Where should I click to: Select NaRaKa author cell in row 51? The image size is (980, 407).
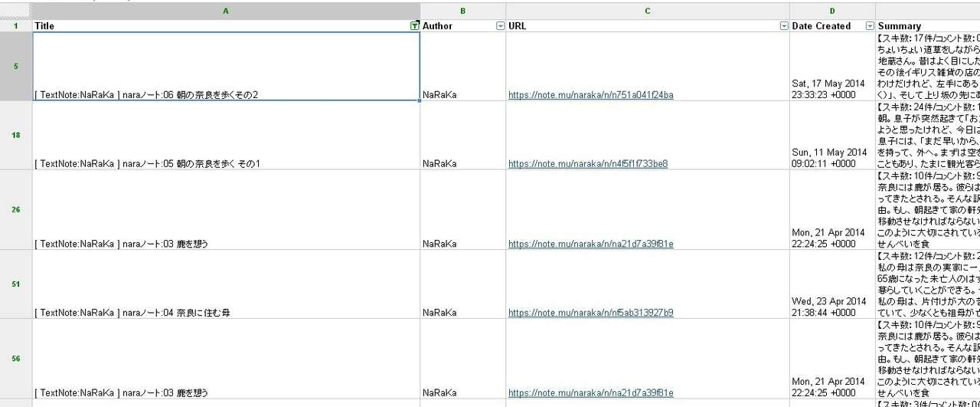[463, 284]
